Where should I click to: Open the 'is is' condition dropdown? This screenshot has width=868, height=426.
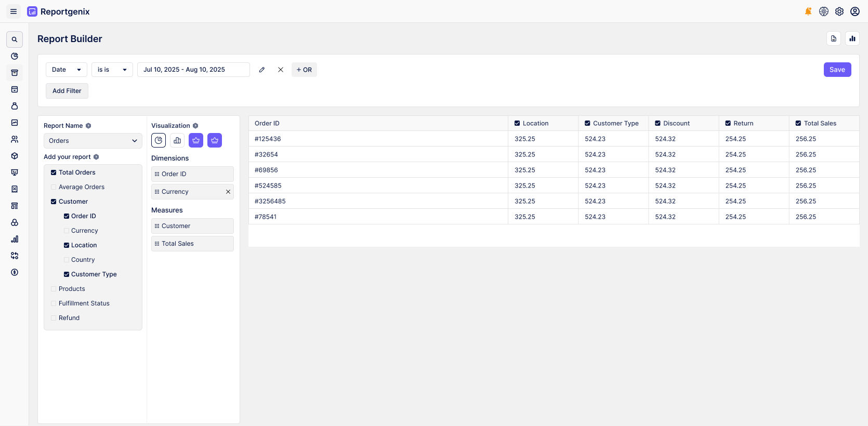(112, 70)
